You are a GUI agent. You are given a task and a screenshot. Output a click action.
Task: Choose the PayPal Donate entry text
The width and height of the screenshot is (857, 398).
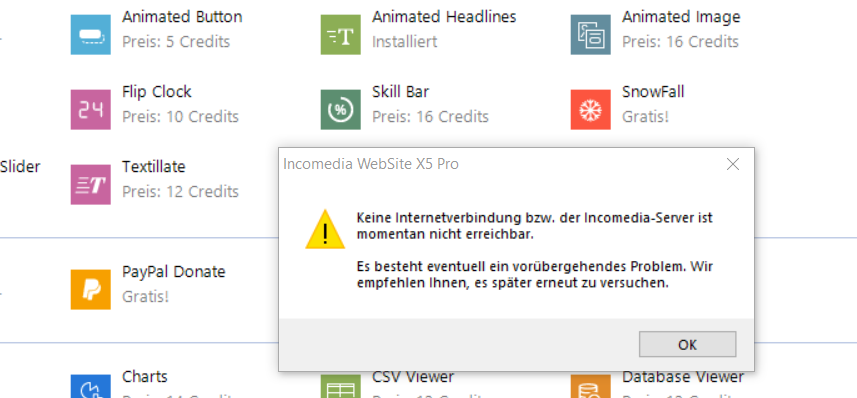tap(174, 272)
